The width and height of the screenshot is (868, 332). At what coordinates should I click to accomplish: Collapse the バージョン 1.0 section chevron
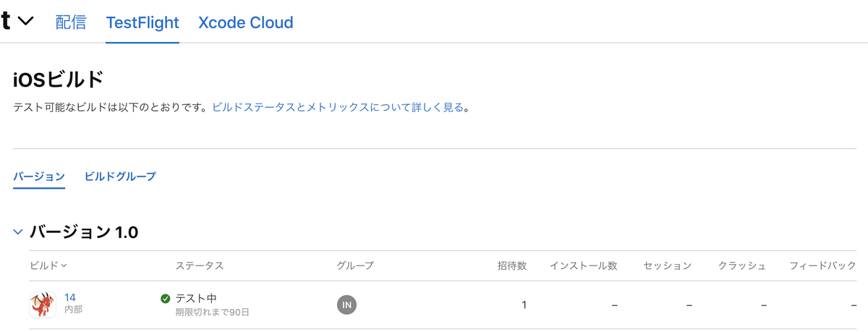pyautogui.click(x=18, y=232)
